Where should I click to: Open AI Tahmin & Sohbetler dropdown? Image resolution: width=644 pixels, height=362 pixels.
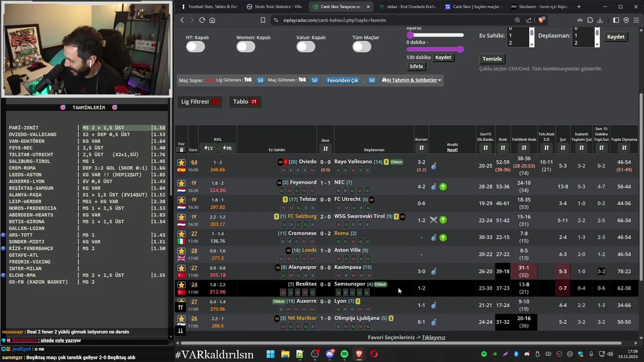(x=412, y=80)
